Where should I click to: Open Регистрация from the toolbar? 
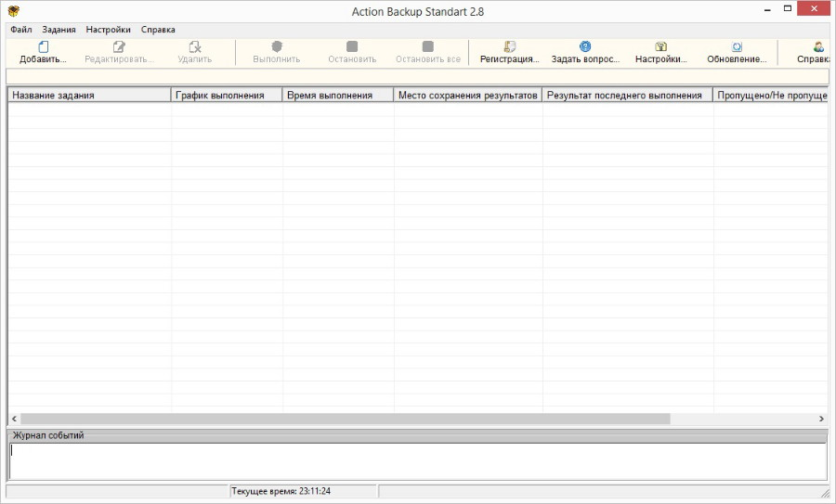click(510, 52)
